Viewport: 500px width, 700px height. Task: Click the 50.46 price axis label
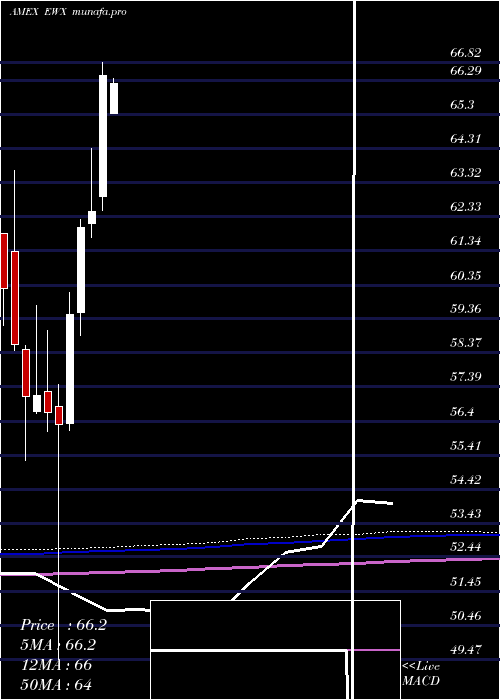tap(466, 616)
